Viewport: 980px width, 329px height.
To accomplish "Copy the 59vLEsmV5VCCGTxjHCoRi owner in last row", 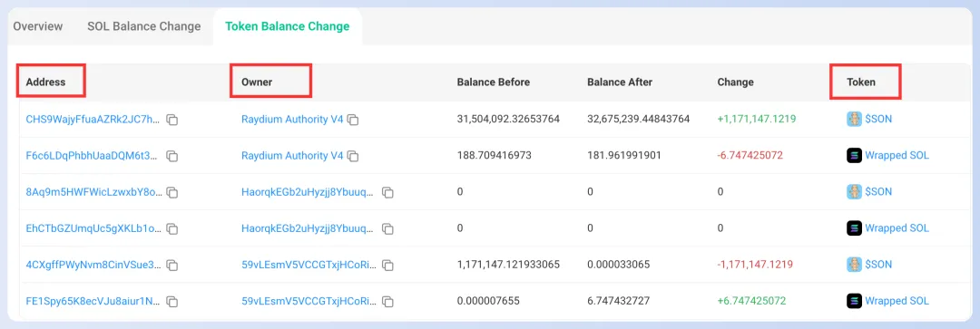I will pos(387,302).
